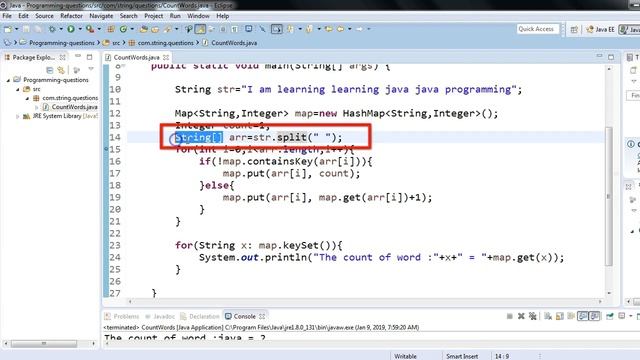Open the File menu
Viewport: 640px width, 360px height.
tap(7, 16)
